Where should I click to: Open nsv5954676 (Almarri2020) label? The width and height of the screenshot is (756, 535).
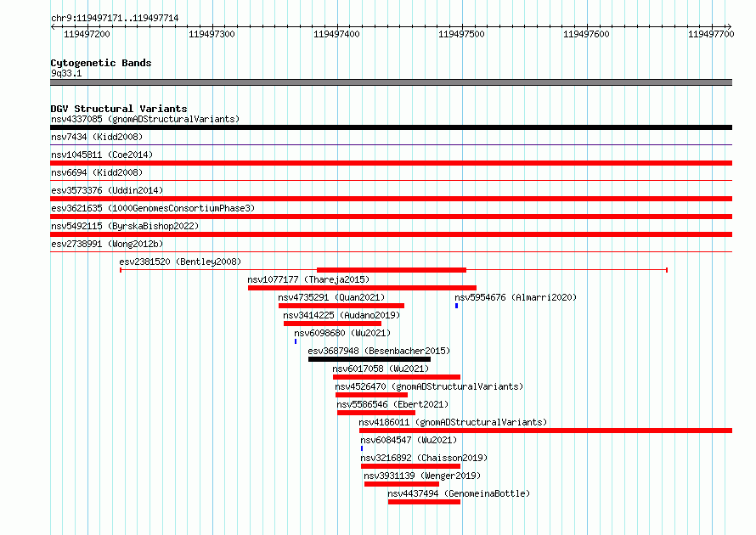tap(516, 297)
